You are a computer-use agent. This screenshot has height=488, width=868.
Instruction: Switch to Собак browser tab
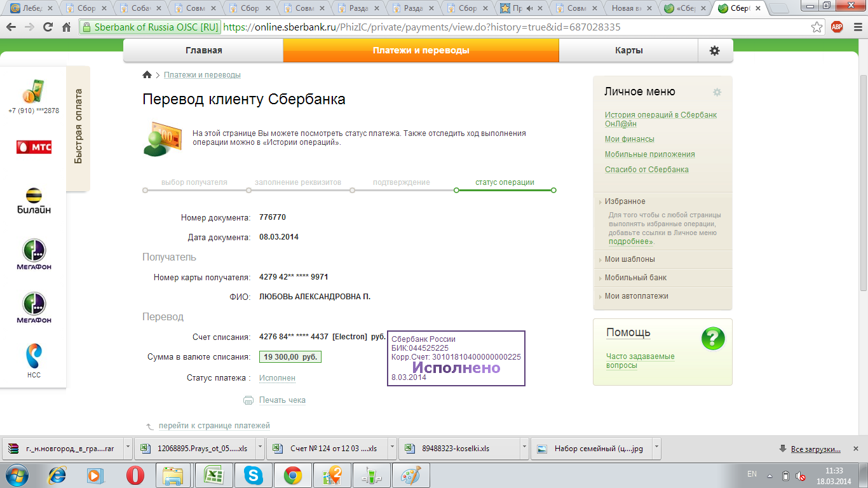142,8
